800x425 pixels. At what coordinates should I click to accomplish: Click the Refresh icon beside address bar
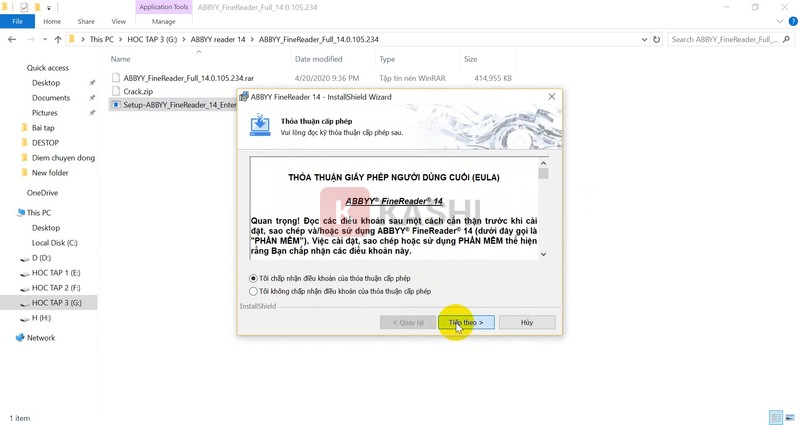pos(657,40)
